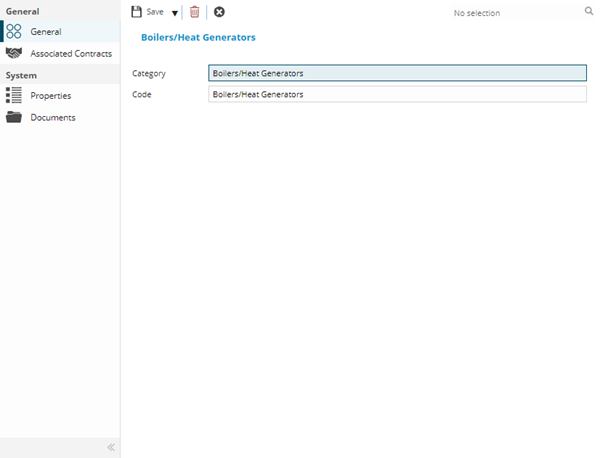Open the Associated Contracts section

(x=71, y=53)
